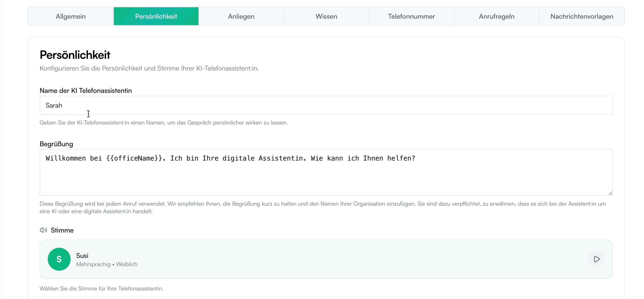Grab the textarea resize handle corner
The height and width of the screenshot is (299, 644).
[610, 193]
